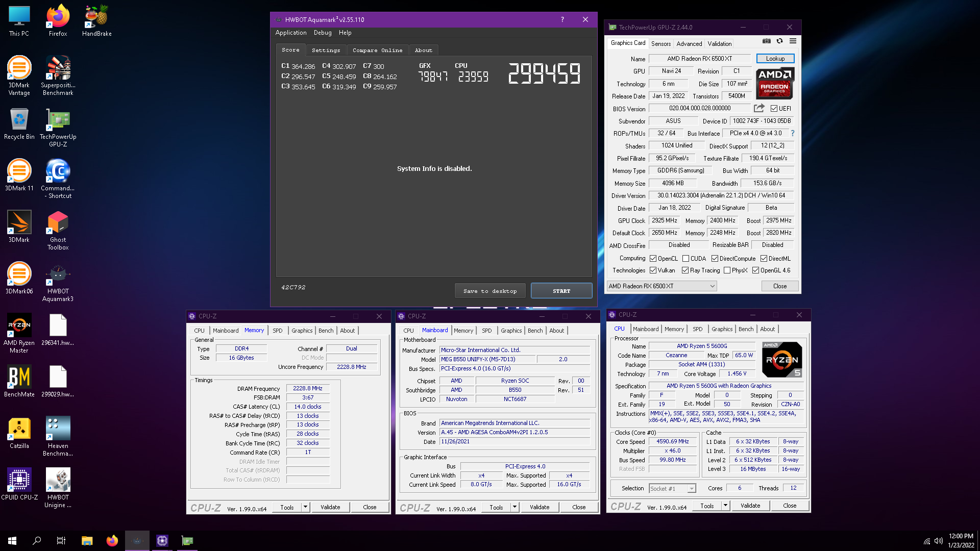The width and height of the screenshot is (980, 551).
Task: Toggle DirectML checkbox in GPU-Z
Action: tap(764, 259)
